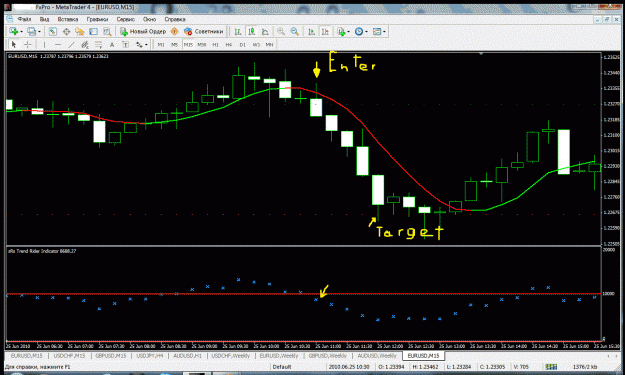Open the EURUSD,Weekly chart tab
625x375 pixels.
pos(279,355)
